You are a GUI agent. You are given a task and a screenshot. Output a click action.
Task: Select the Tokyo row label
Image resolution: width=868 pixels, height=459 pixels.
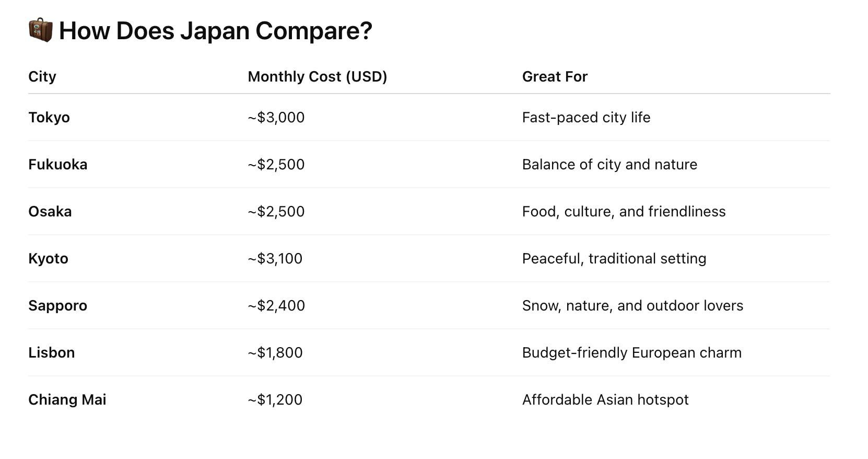49,118
